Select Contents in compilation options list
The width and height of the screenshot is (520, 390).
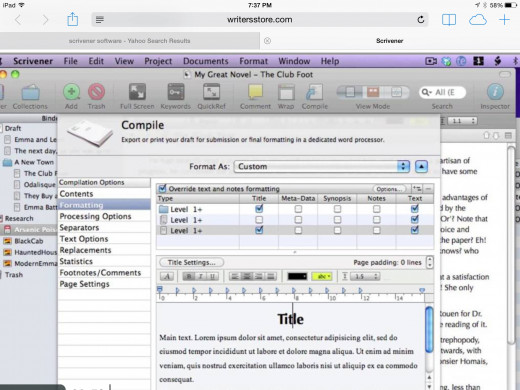104,194
